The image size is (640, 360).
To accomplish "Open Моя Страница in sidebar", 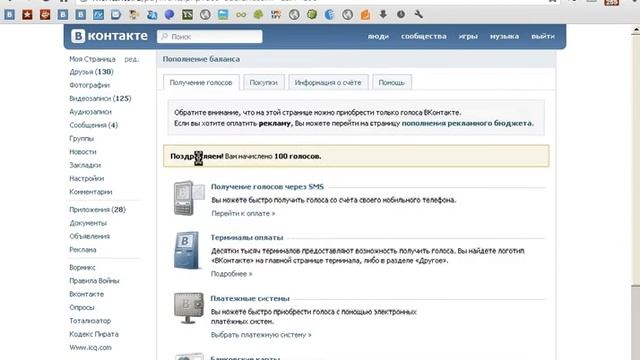I will (92, 59).
